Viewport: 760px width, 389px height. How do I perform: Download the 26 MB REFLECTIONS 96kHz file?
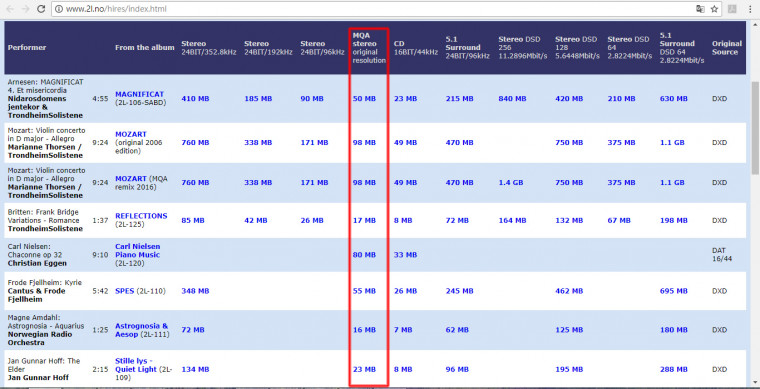pyautogui.click(x=312, y=220)
